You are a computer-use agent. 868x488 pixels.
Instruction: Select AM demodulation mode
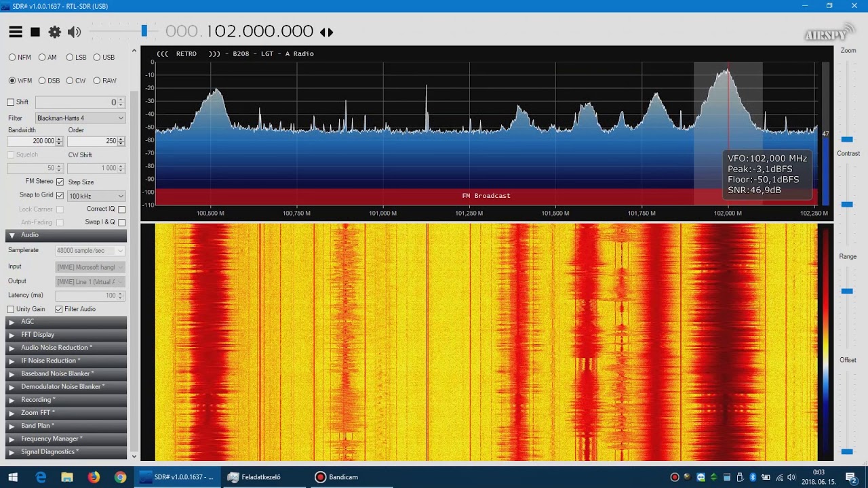click(x=47, y=58)
